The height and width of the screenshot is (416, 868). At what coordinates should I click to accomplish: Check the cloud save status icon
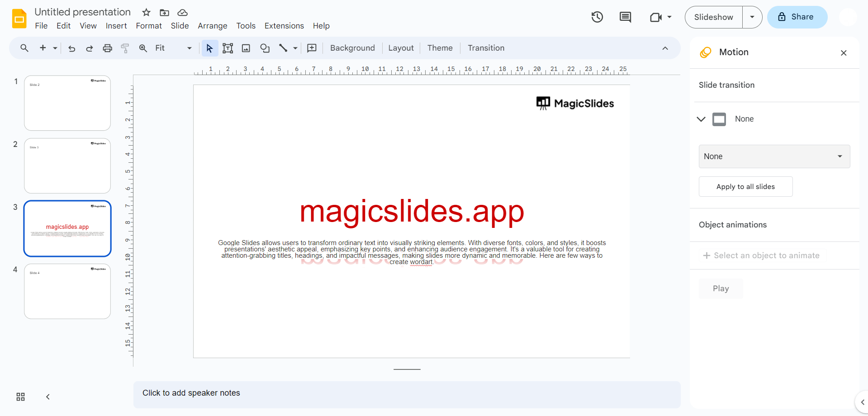coord(182,12)
